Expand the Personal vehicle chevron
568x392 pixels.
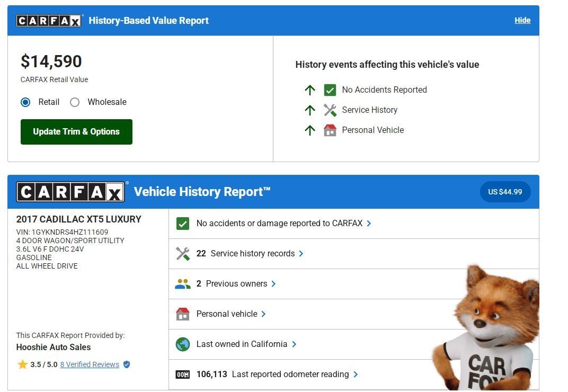click(263, 314)
